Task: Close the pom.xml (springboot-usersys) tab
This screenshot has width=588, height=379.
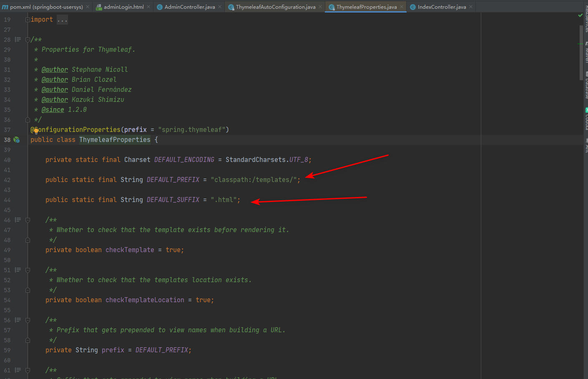Action: (88, 7)
